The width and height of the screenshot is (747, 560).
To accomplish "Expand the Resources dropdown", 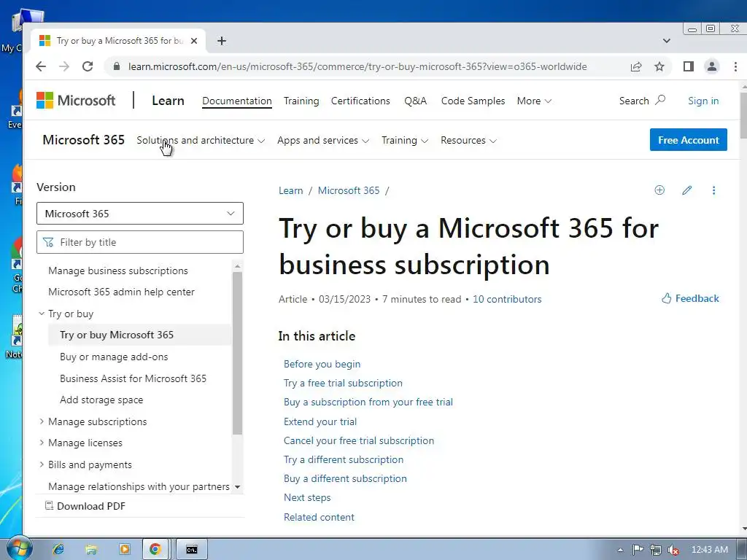I will point(468,141).
